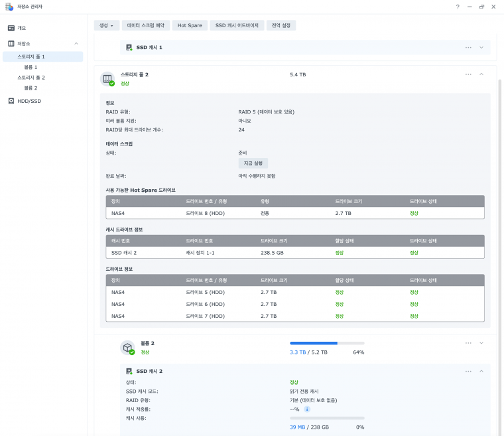The height and width of the screenshot is (436, 504).
Task: Click the 할당 상태 header in cache table
Action: coord(345,241)
